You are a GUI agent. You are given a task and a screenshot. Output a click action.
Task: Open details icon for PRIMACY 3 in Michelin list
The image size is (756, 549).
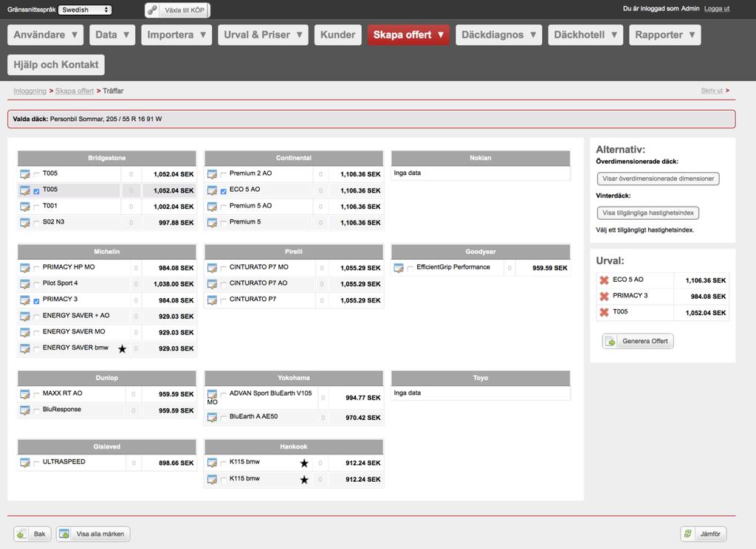[x=24, y=300]
